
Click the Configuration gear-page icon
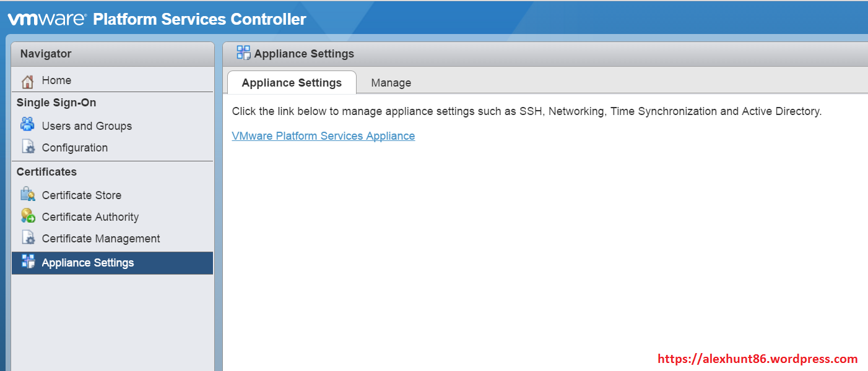(x=28, y=147)
